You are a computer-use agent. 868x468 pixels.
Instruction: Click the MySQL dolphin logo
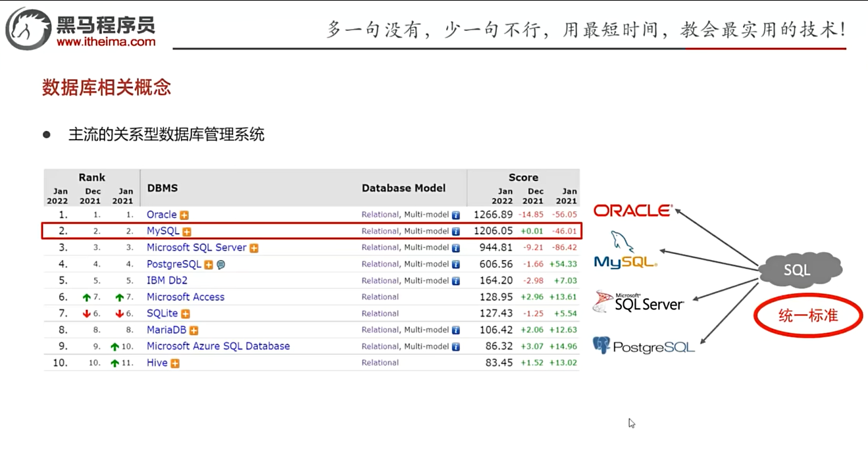[x=625, y=250]
